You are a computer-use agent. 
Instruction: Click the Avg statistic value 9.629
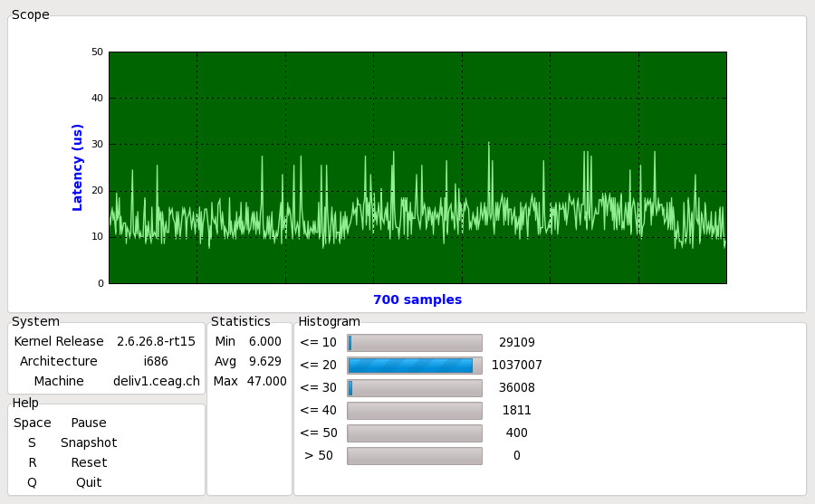click(x=265, y=361)
